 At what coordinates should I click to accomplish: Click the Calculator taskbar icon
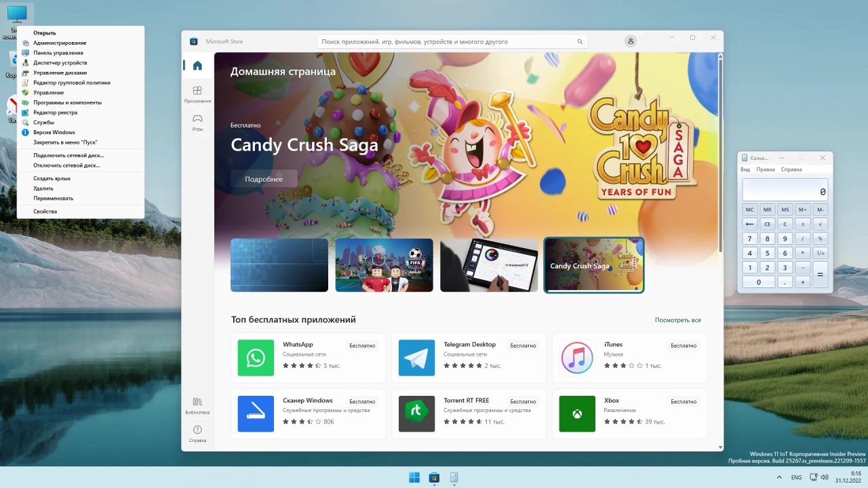point(454,477)
